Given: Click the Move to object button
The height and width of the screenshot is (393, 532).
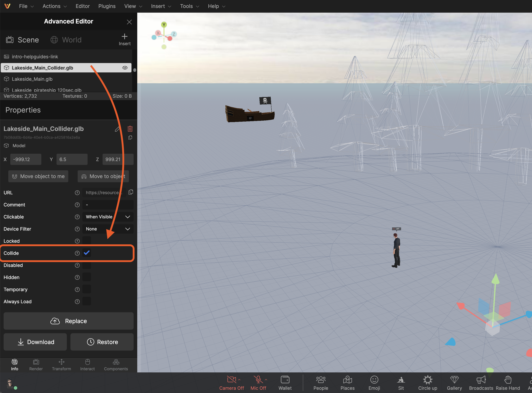Looking at the screenshot, I should point(103,176).
